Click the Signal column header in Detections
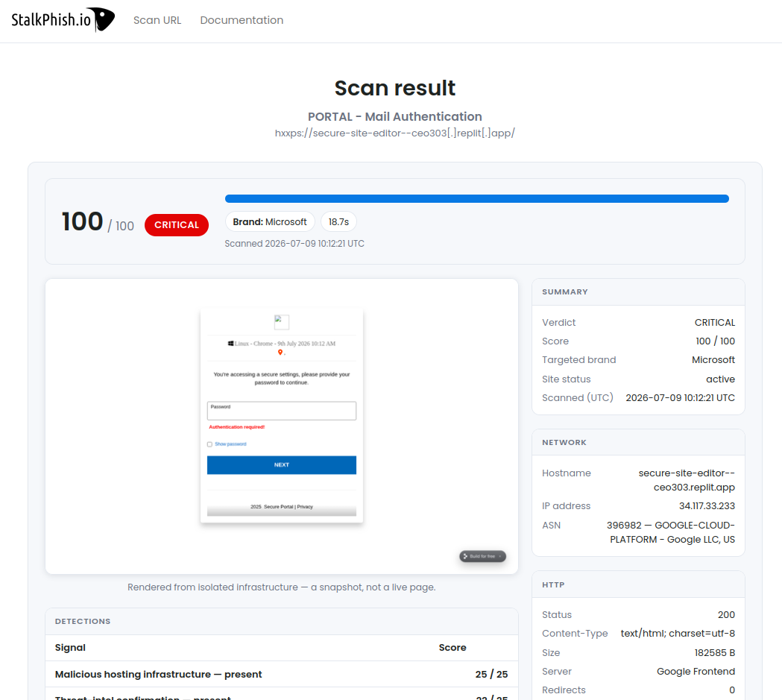The width and height of the screenshot is (782, 700). 70,648
